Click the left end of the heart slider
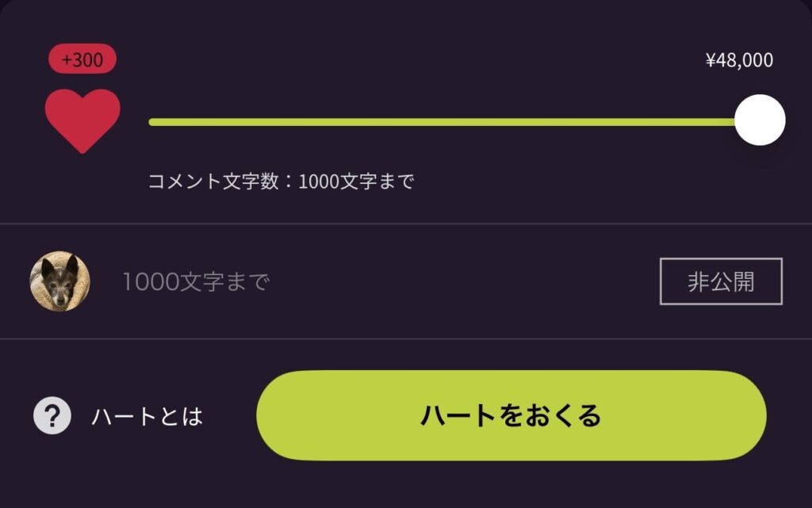Viewport: 812px width, 508px height. tap(152, 122)
